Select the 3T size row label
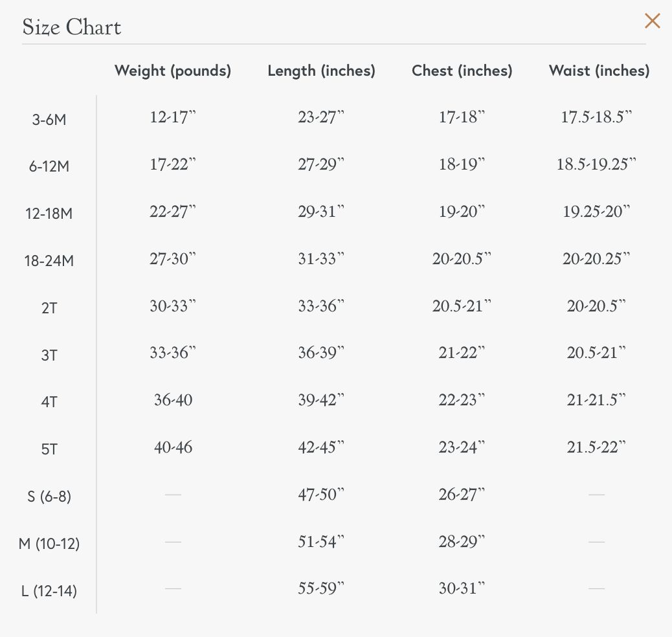Screen dimensions: 672x637 (x=49, y=355)
